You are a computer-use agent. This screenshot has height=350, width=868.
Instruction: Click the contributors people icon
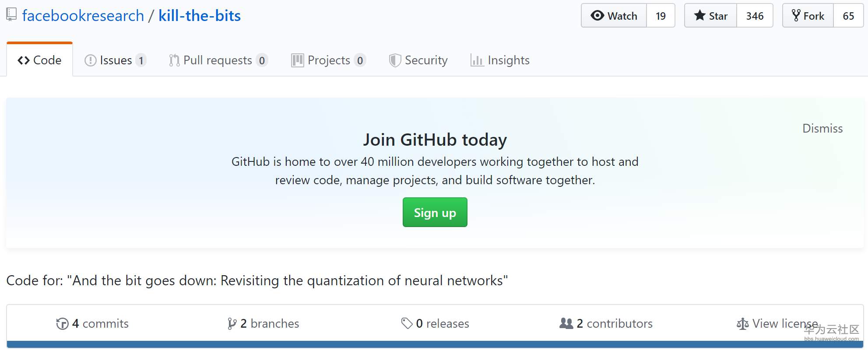(x=566, y=323)
